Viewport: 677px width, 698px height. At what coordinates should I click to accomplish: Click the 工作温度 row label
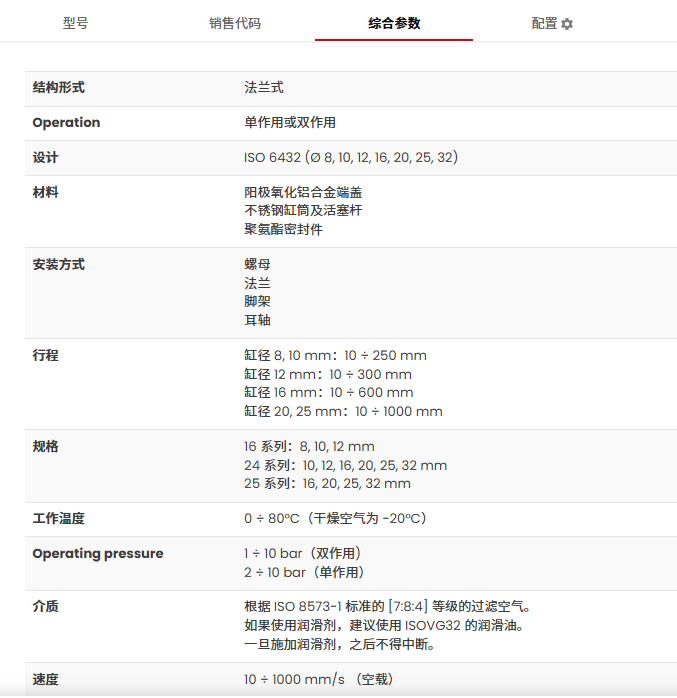(x=59, y=519)
